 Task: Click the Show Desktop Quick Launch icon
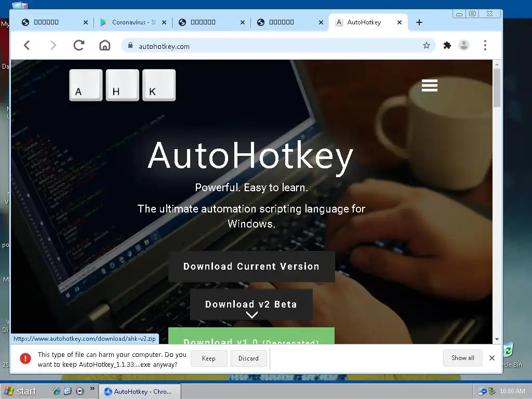point(68,391)
